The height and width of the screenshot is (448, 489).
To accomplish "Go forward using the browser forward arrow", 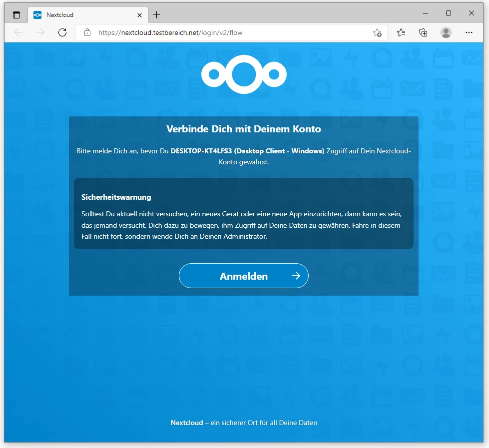I will click(40, 32).
